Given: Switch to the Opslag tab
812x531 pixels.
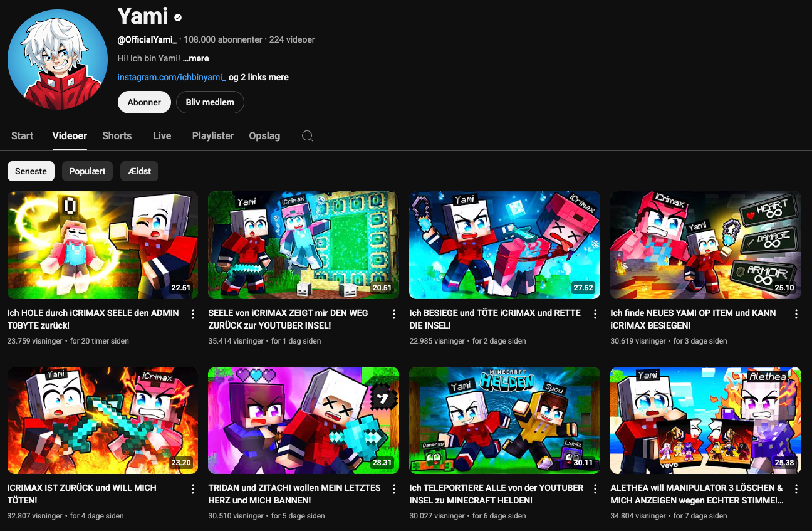Looking at the screenshot, I should [x=264, y=135].
